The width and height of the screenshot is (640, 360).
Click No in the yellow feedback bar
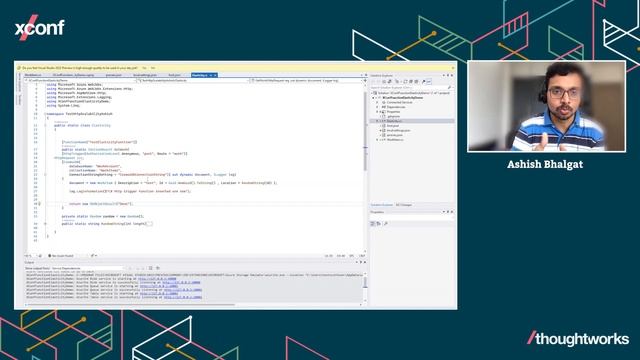click(x=153, y=68)
